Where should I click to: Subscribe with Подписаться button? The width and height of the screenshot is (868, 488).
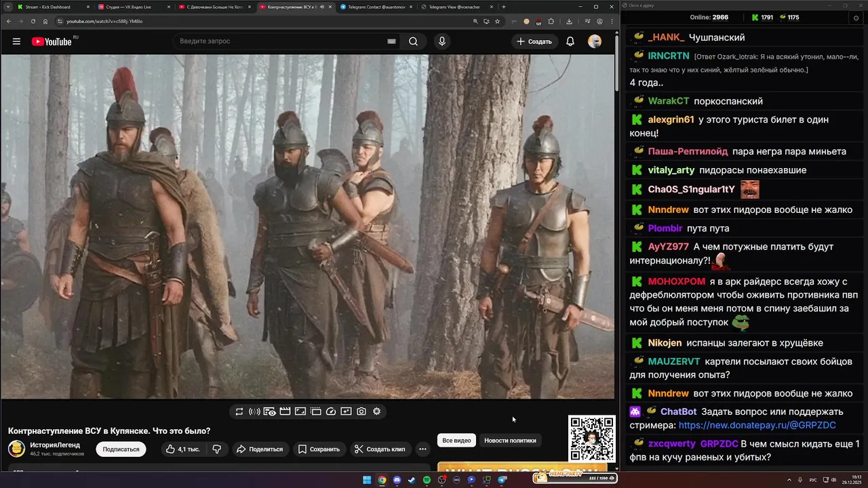click(121, 449)
